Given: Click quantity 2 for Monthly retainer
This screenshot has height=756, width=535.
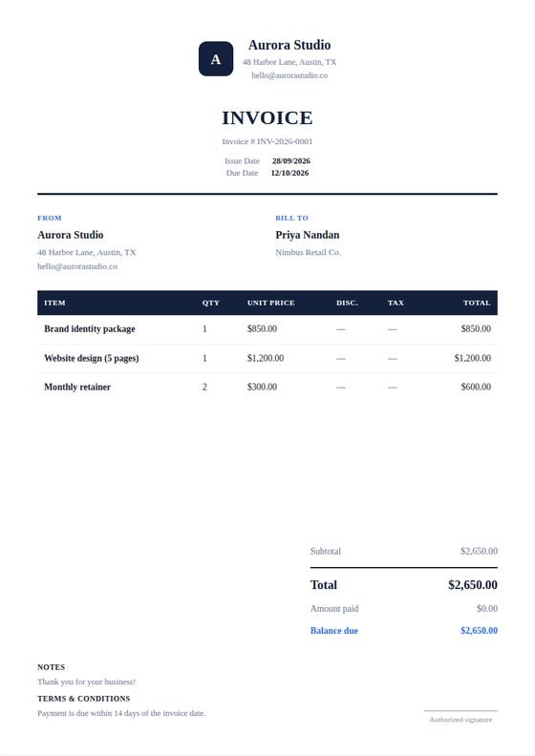Looking at the screenshot, I should pyautogui.click(x=204, y=388).
